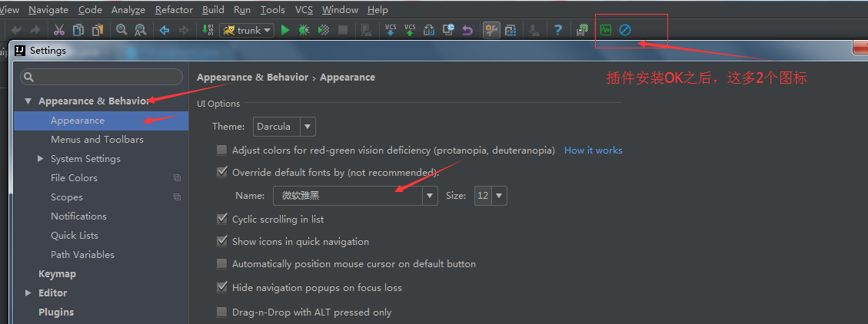Screen dimensions: 868x324
Task: Click the Copy icon in the toolbar
Action: (x=78, y=30)
